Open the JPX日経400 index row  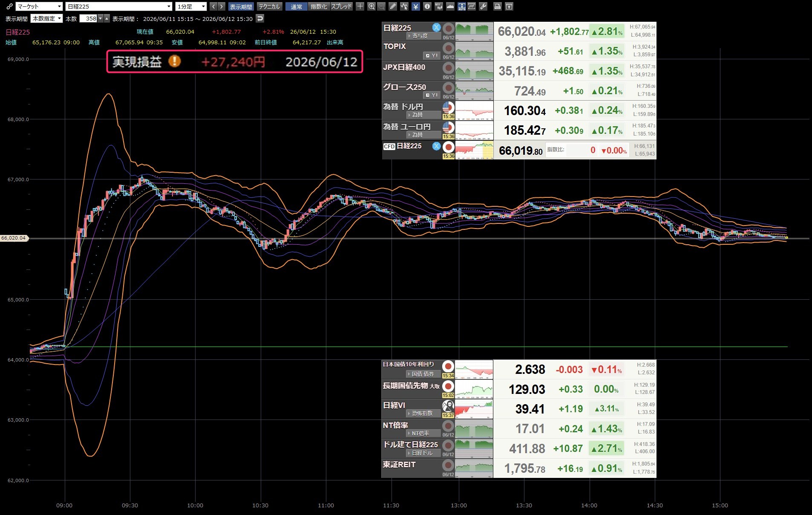point(519,71)
